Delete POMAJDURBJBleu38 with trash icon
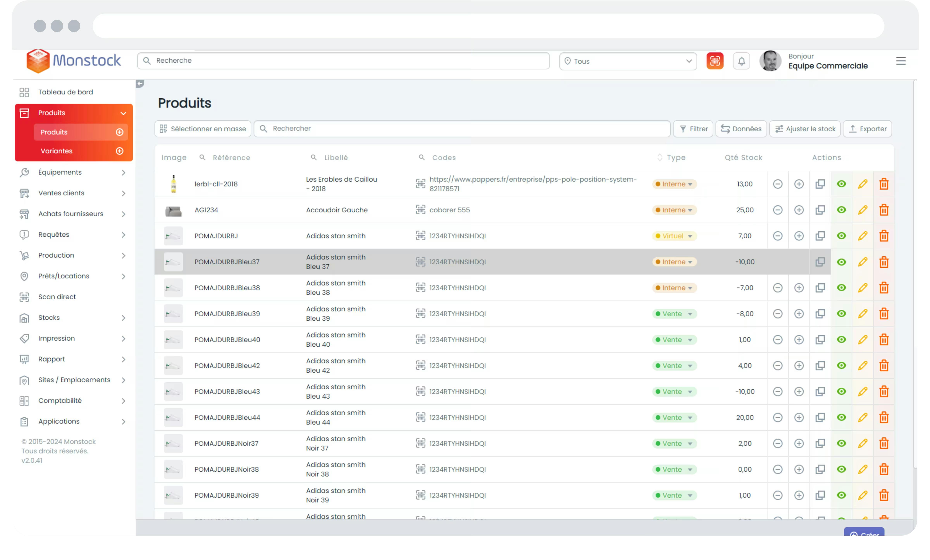This screenshot has width=930, height=560. tap(883, 288)
